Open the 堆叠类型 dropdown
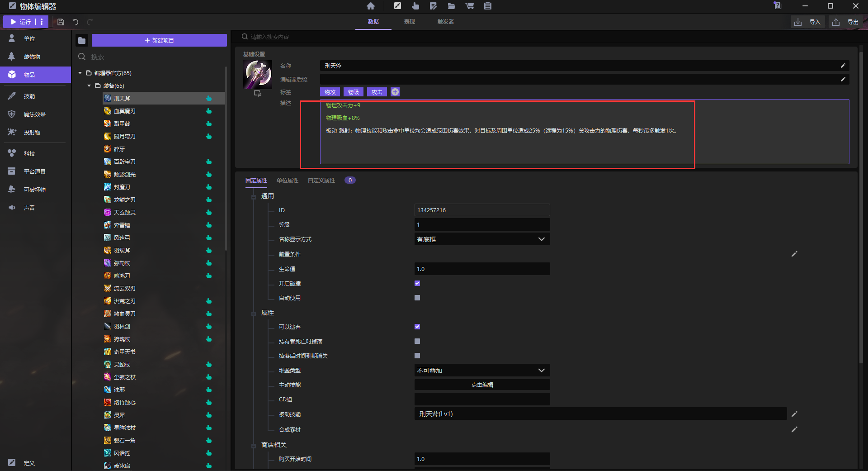Image resolution: width=868 pixels, height=471 pixels. [x=482, y=370]
